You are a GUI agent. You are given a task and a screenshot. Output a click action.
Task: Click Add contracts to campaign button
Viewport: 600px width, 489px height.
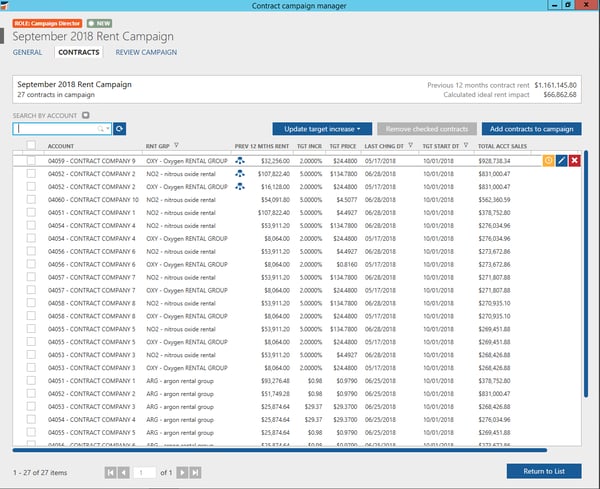click(x=531, y=129)
